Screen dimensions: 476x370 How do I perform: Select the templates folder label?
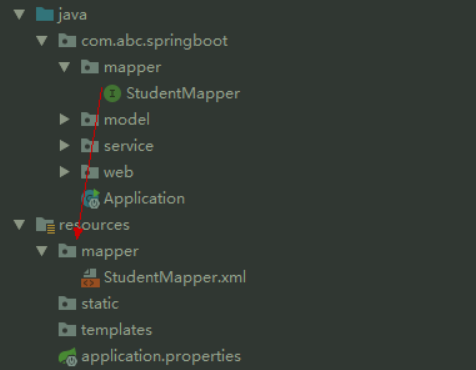point(117,330)
